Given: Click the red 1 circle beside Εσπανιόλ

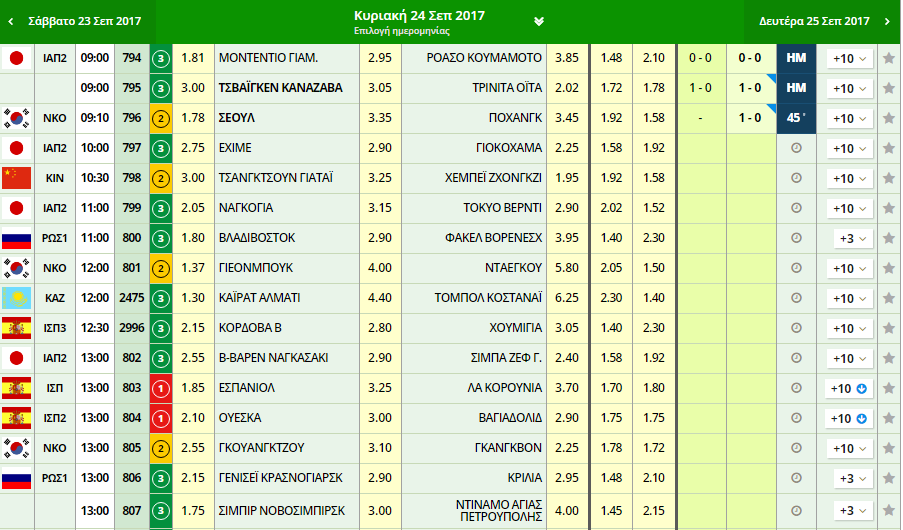Looking at the screenshot, I should point(161,388).
